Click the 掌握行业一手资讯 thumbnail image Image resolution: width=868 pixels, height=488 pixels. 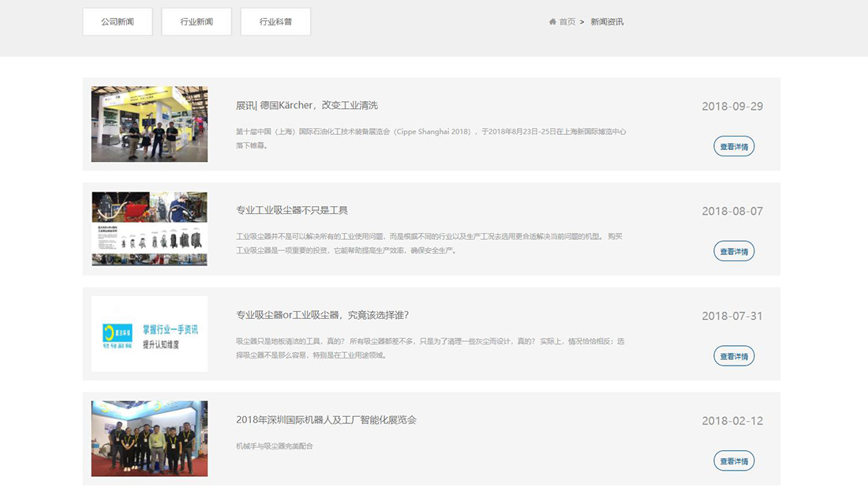click(149, 333)
